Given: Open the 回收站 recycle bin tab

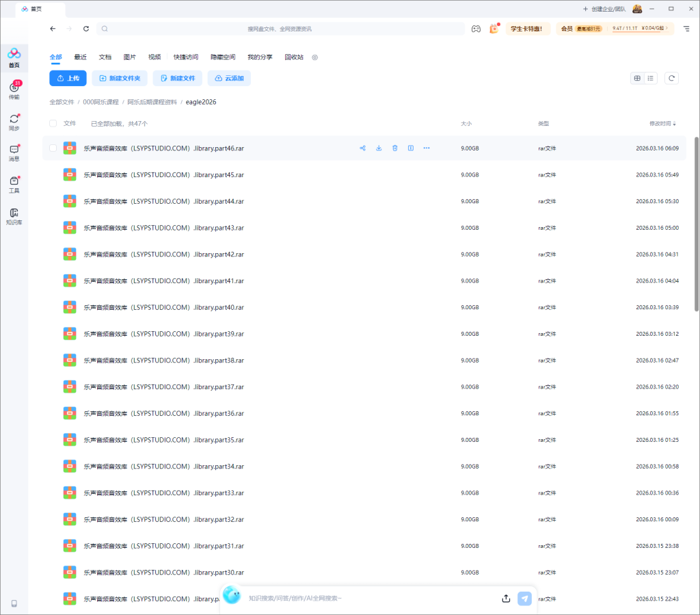Looking at the screenshot, I should [294, 57].
